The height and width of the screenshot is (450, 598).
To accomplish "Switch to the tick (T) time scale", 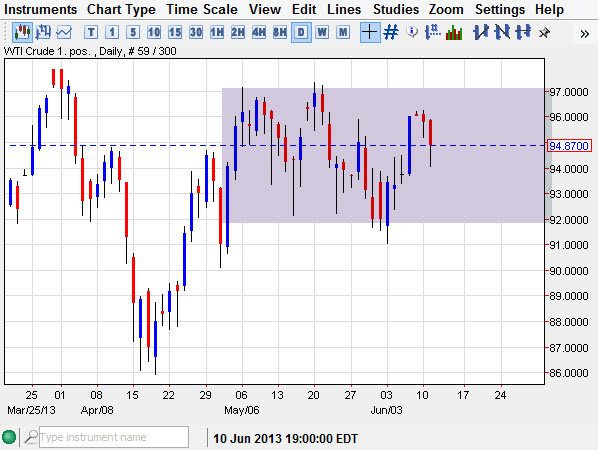I will [91, 32].
